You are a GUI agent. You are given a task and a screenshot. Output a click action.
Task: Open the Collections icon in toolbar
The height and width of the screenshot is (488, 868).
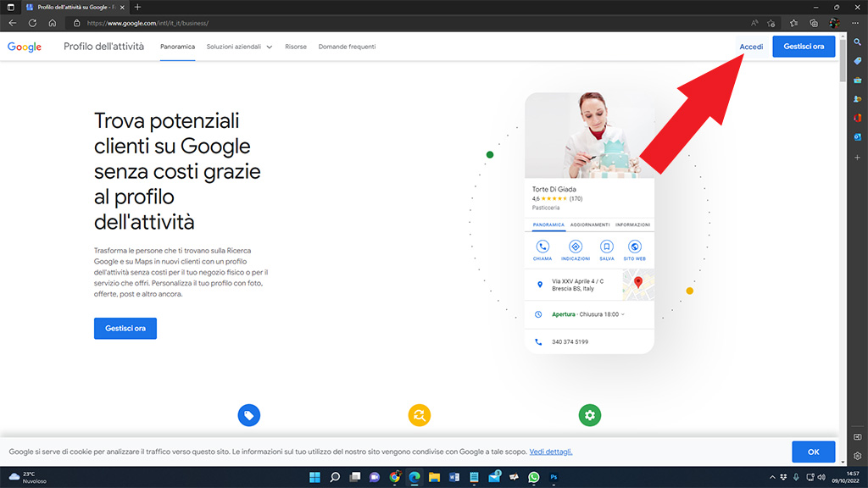click(x=814, y=23)
